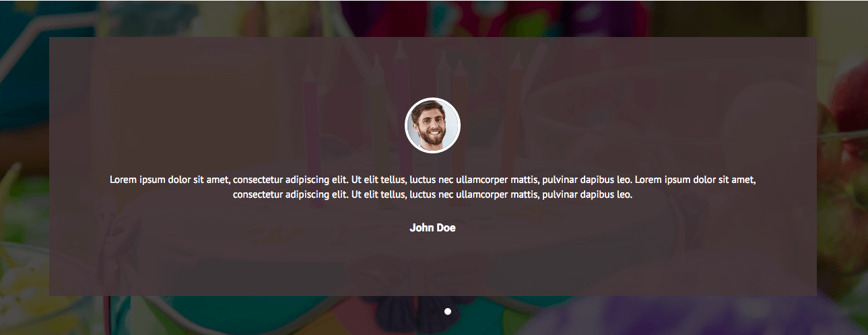Click the word 'Doe' in the author name
Viewport: 868px width, 335px height.
coord(446,228)
